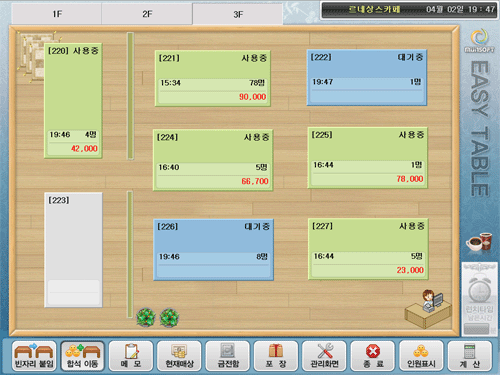Select the 3F floor tab
This screenshot has width=500, height=375.
pyautogui.click(x=238, y=14)
